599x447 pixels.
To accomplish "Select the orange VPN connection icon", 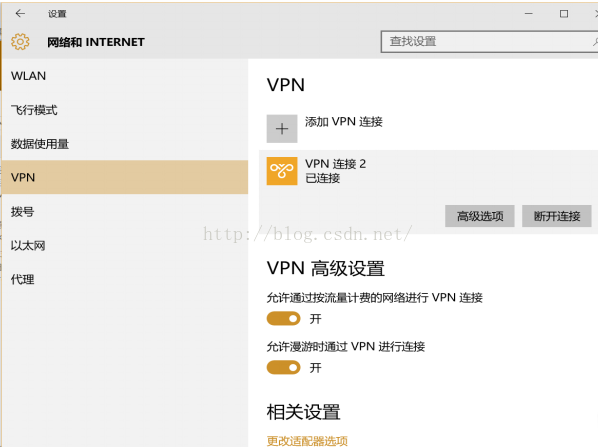I will pyautogui.click(x=282, y=171).
